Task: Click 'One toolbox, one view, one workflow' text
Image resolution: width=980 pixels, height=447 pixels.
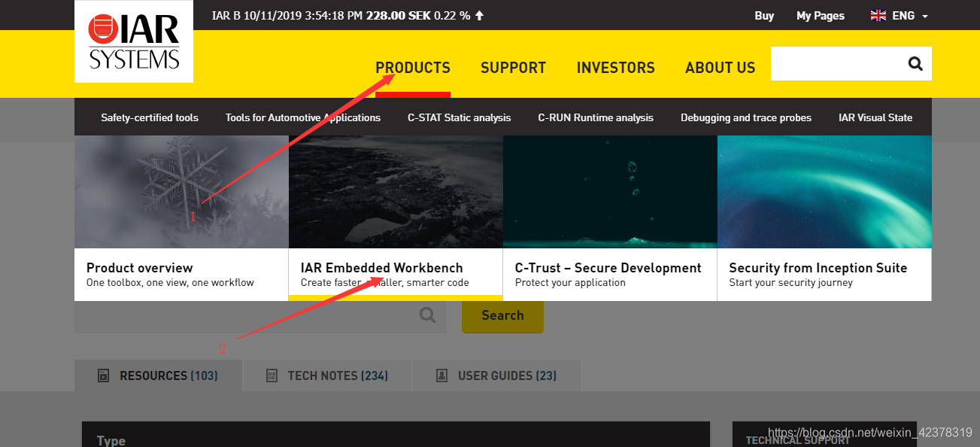Action: 170,283
